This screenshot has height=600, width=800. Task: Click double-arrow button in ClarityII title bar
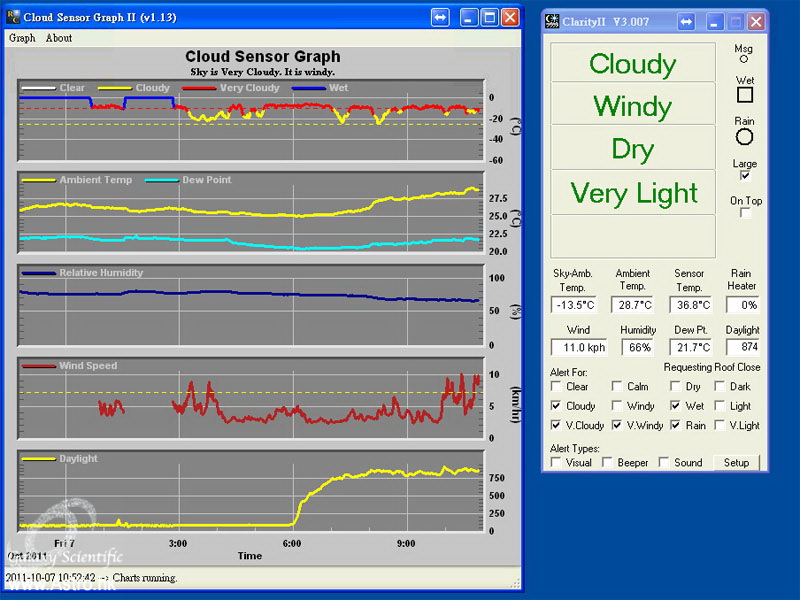pos(685,21)
